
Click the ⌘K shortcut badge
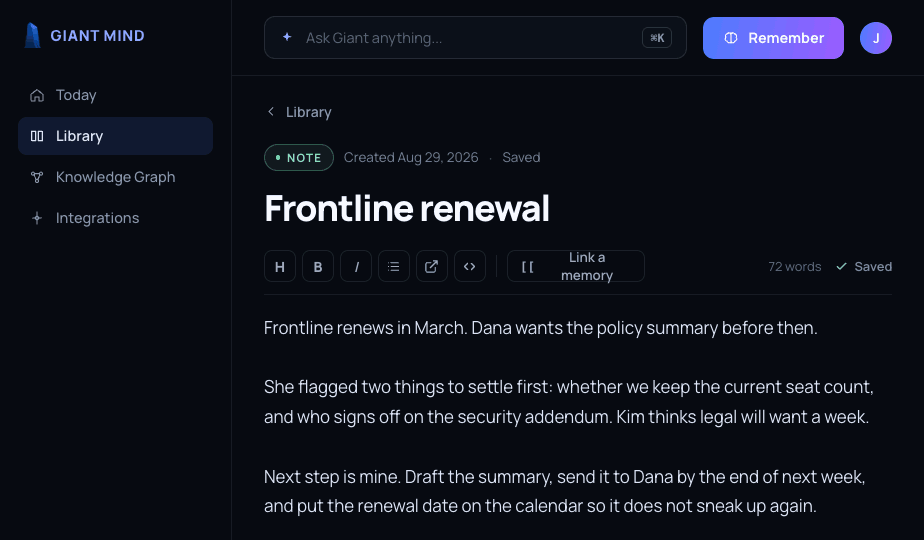click(657, 38)
